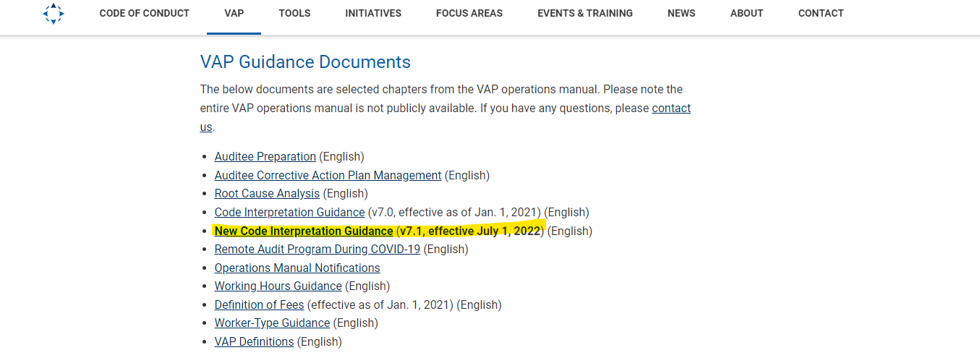Image resolution: width=980 pixels, height=358 pixels.
Task: Go to Initiatives in the navigation
Action: tap(373, 13)
